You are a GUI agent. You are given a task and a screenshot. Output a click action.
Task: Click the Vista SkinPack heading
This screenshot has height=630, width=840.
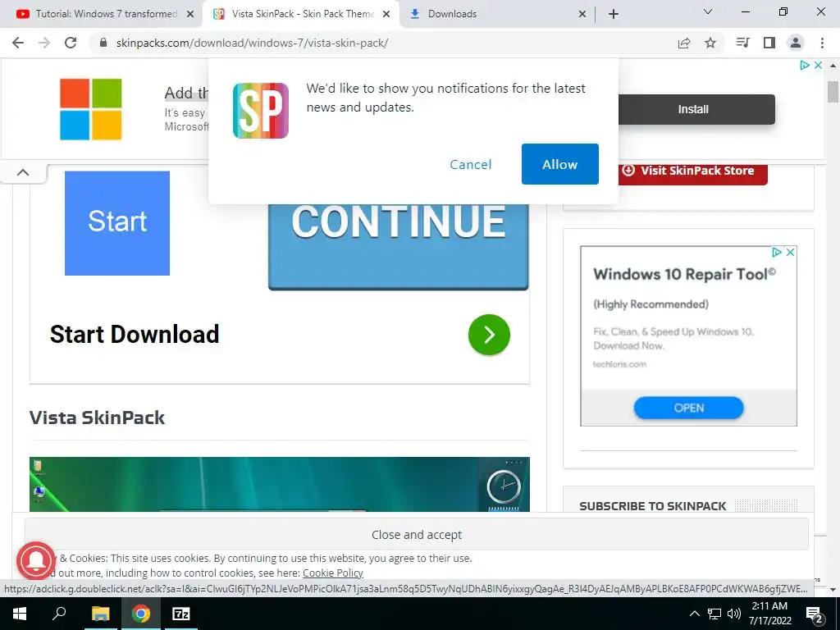[97, 418]
